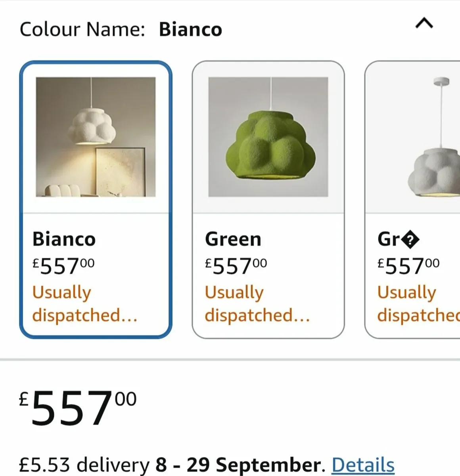Choose the Green colour option label
The height and width of the screenshot is (476, 460).
click(x=233, y=239)
